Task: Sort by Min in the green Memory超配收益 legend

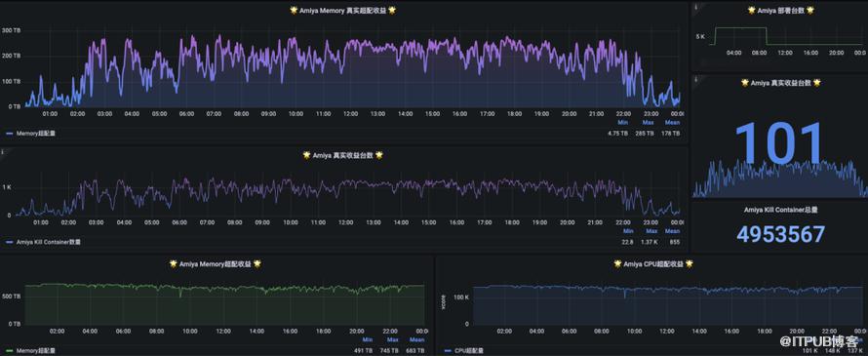Action: coord(368,339)
